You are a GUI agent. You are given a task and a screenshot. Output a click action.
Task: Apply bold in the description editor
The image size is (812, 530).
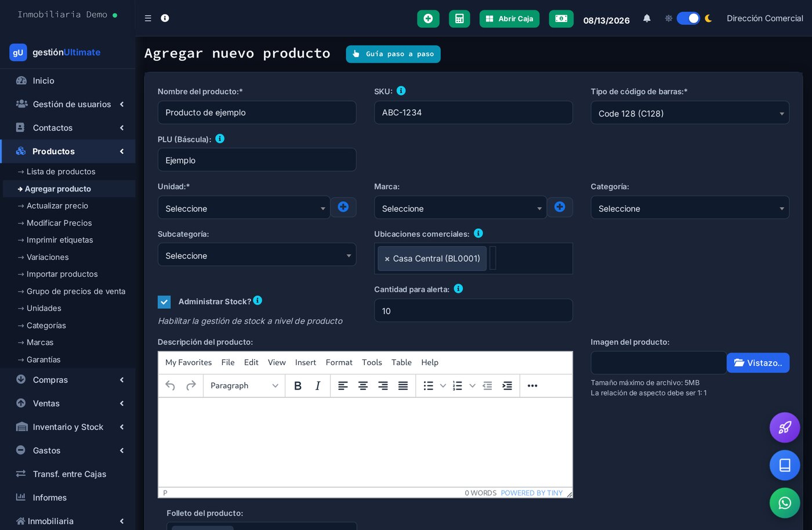(x=298, y=385)
